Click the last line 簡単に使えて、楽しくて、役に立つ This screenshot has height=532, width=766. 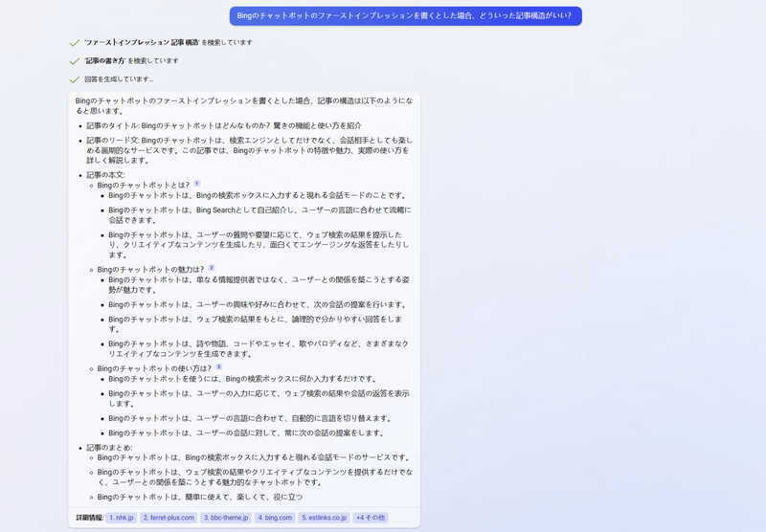(x=200, y=497)
